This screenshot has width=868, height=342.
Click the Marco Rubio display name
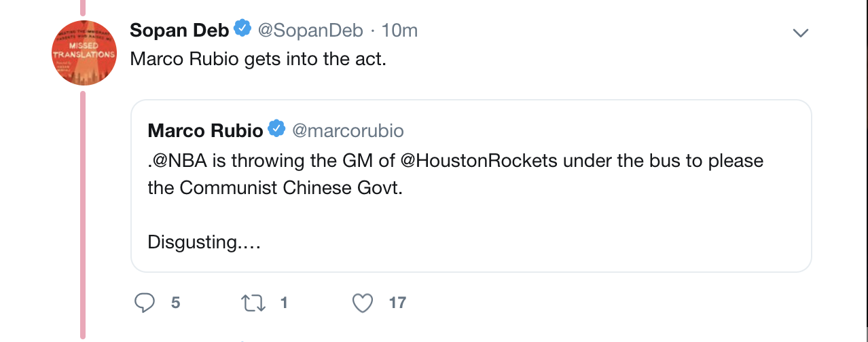[204, 130]
